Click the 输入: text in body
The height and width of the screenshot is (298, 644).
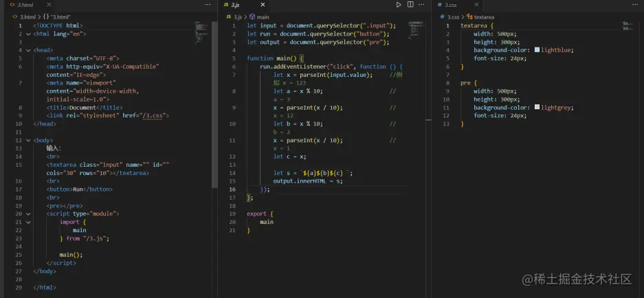point(54,148)
